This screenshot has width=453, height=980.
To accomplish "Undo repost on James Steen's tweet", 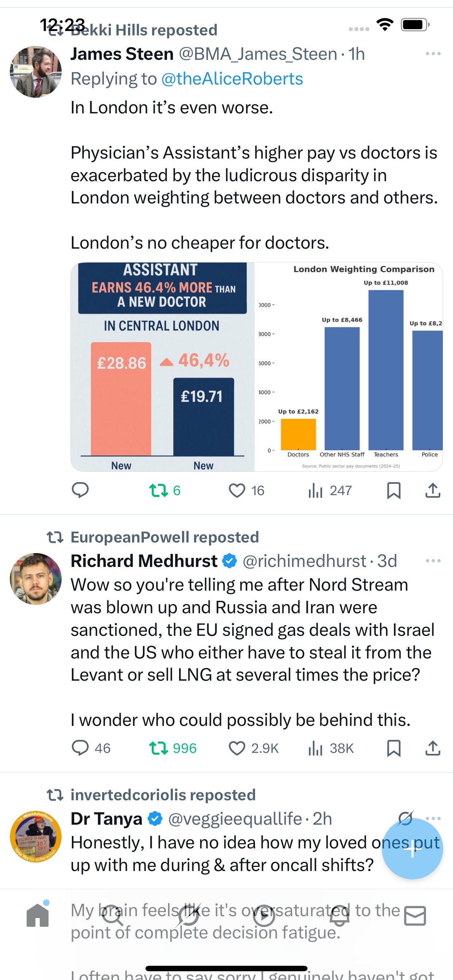I will click(159, 490).
